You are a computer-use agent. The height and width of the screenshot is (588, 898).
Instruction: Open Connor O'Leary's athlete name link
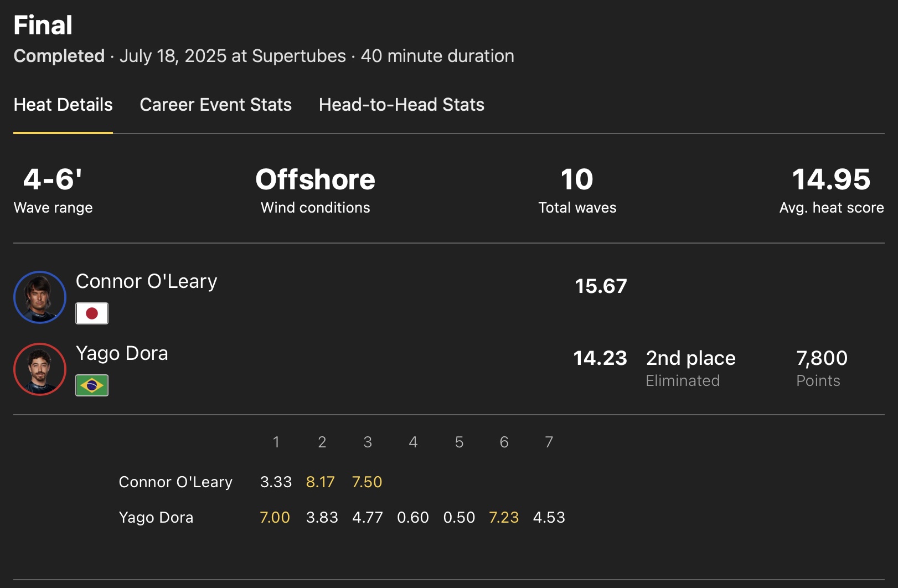(146, 281)
